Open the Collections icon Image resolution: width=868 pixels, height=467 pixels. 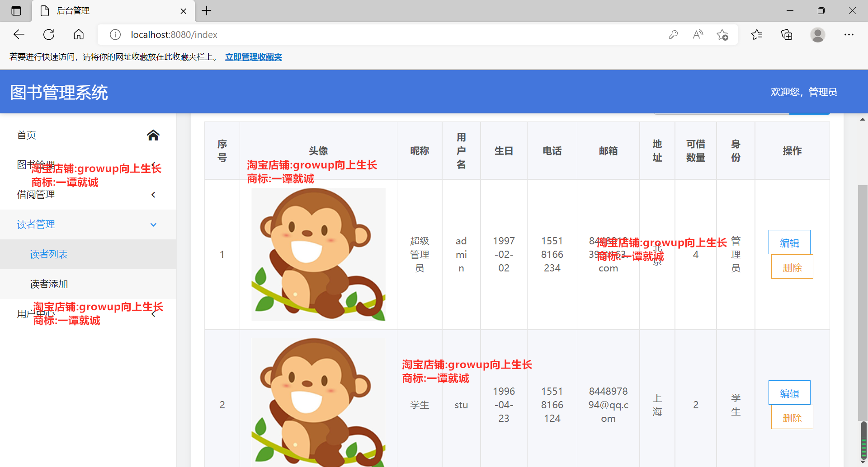[x=787, y=34]
